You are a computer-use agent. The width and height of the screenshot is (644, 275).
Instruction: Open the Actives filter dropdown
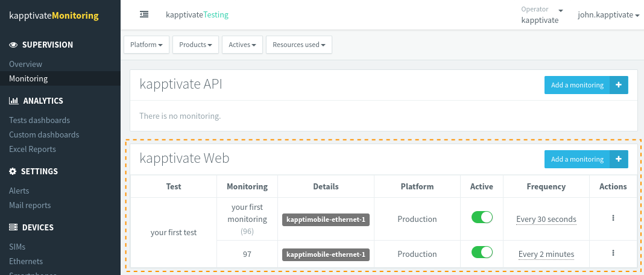pyautogui.click(x=242, y=45)
